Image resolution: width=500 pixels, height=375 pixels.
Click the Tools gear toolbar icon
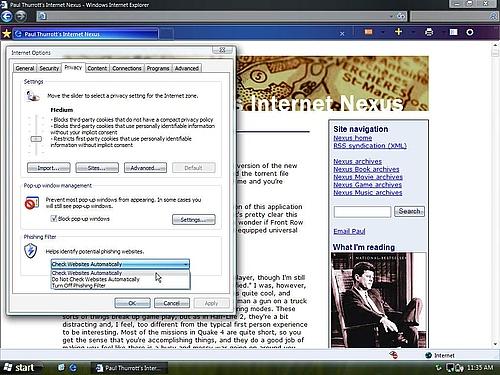[x=470, y=32]
